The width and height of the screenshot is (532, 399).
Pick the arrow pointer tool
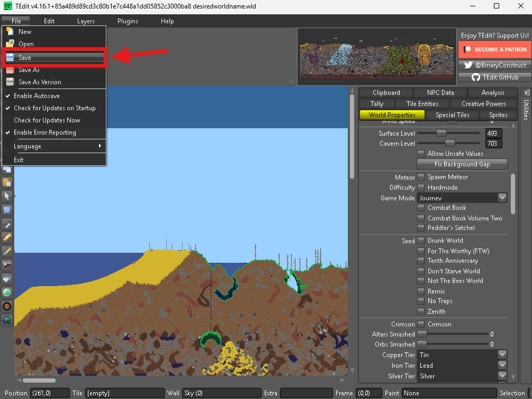[7, 196]
